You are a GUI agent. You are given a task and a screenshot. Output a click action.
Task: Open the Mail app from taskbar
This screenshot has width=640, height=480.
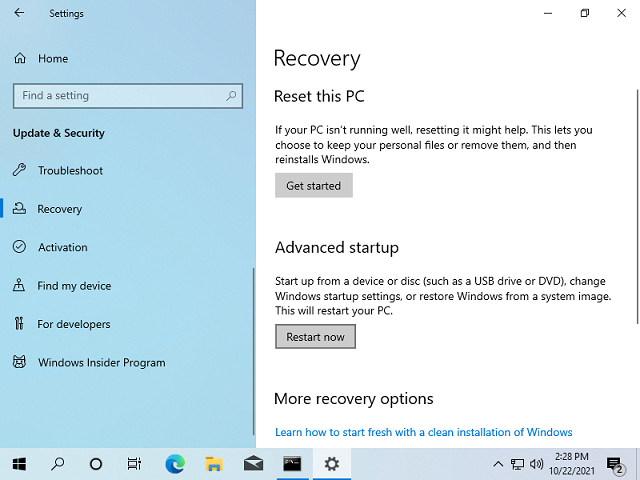(253, 464)
